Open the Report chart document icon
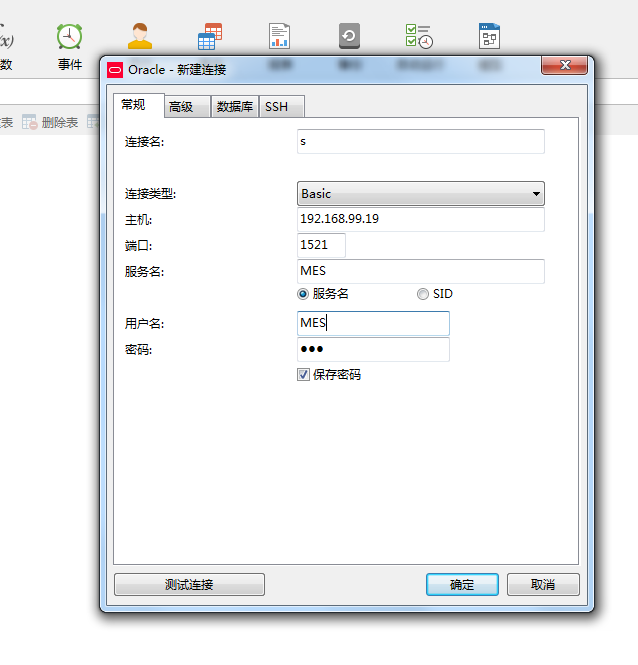 280,36
